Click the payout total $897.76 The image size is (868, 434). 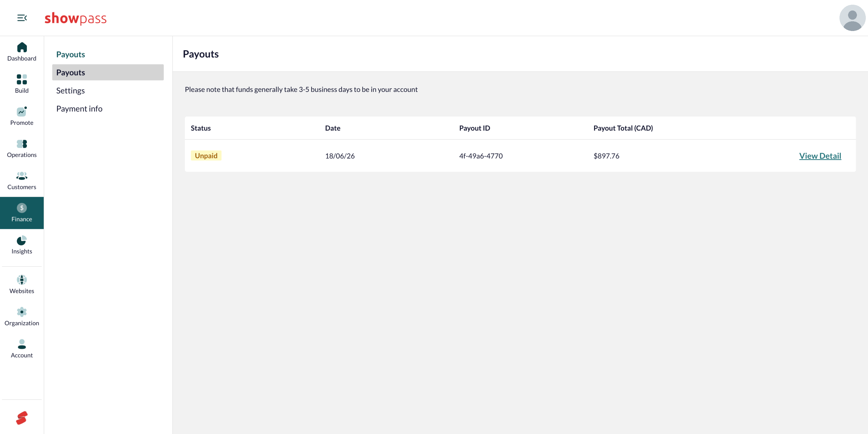pyautogui.click(x=606, y=156)
